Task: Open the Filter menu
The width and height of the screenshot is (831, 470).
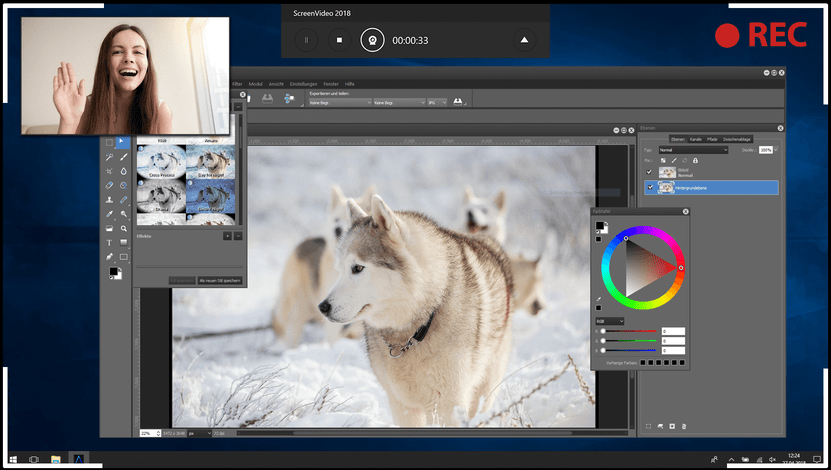Action: point(237,84)
